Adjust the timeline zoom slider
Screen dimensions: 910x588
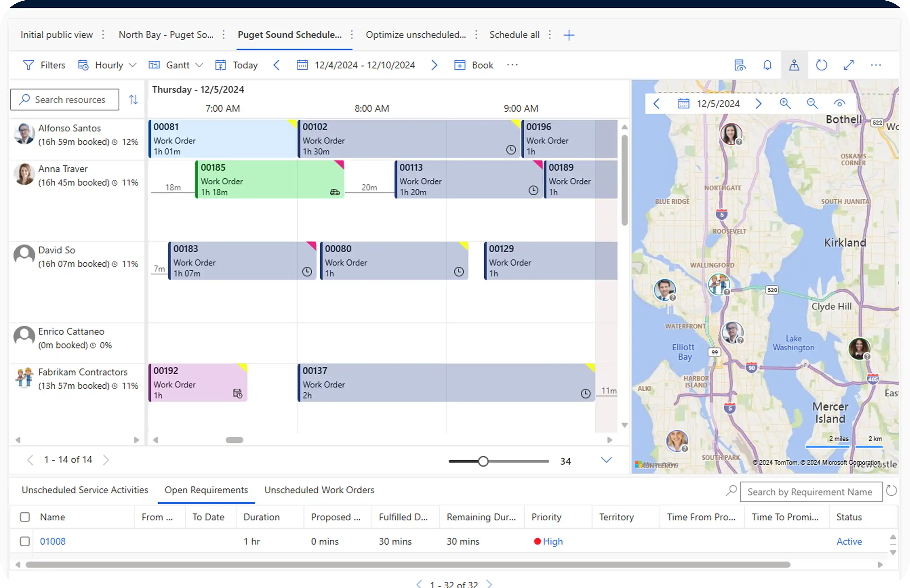pyautogui.click(x=484, y=461)
